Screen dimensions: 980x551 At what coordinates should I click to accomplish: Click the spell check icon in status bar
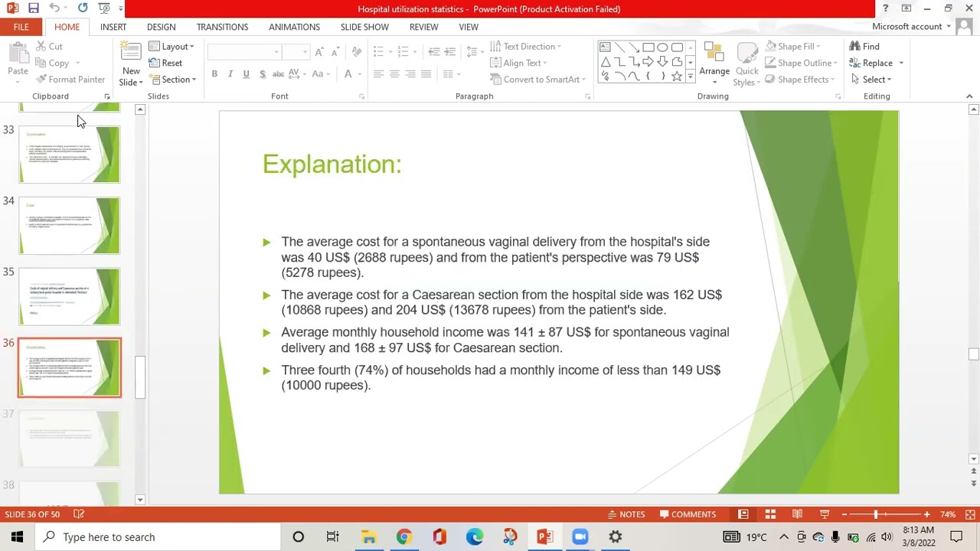tap(79, 514)
